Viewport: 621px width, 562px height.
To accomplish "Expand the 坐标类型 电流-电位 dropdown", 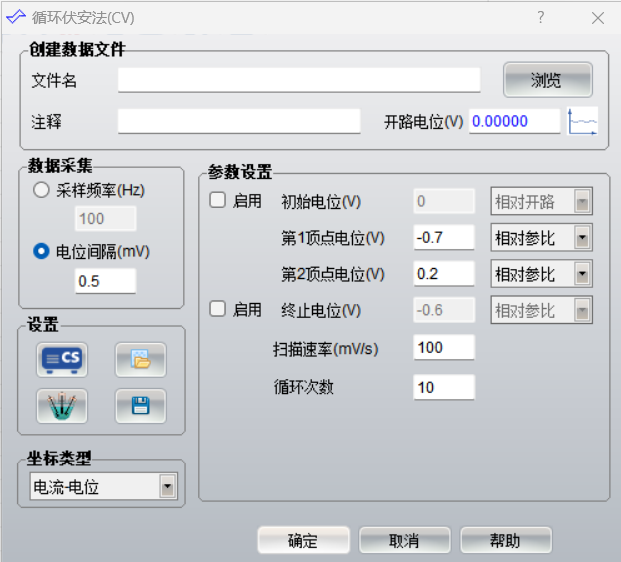I will pyautogui.click(x=103, y=486).
